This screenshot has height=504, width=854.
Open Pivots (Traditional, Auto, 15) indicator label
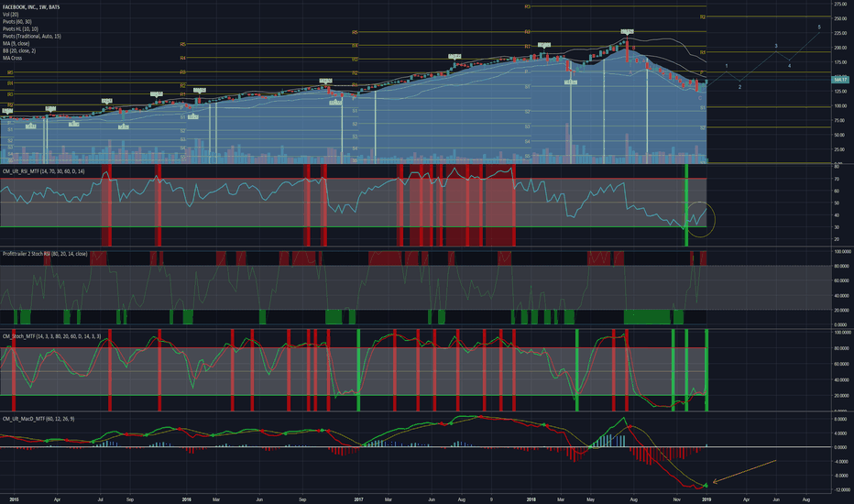tap(31, 36)
